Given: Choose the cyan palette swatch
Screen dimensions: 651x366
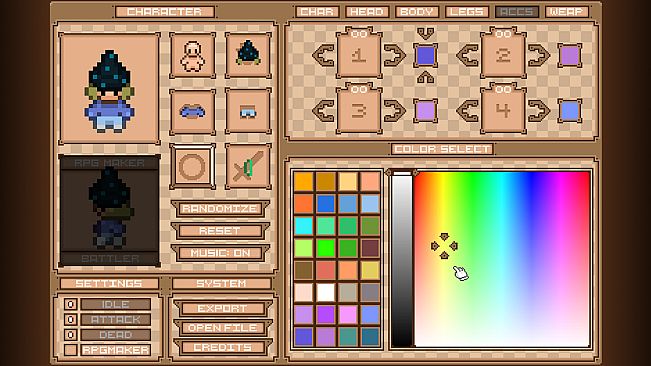Looking at the screenshot, I should pyautogui.click(x=303, y=226).
